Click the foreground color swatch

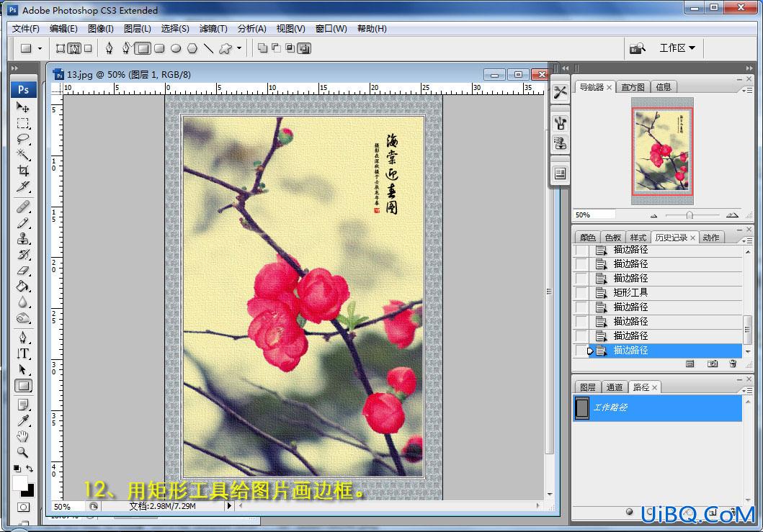point(20,483)
